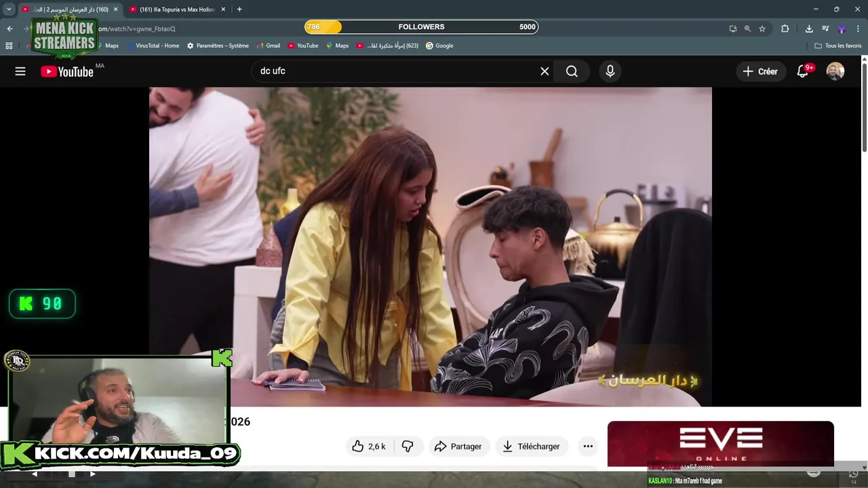Switch to the first (160) YouTube tab
This screenshot has height=488, width=868.
[x=70, y=9]
